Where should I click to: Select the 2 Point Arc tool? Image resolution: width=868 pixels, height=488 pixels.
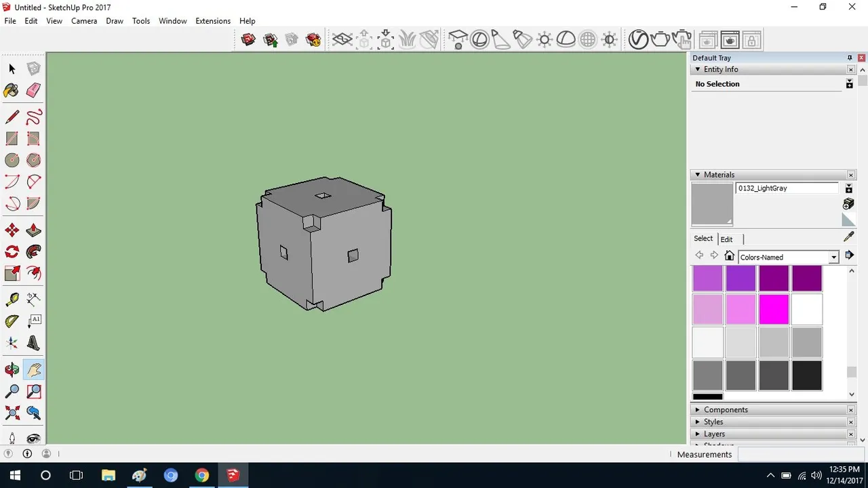(33, 182)
